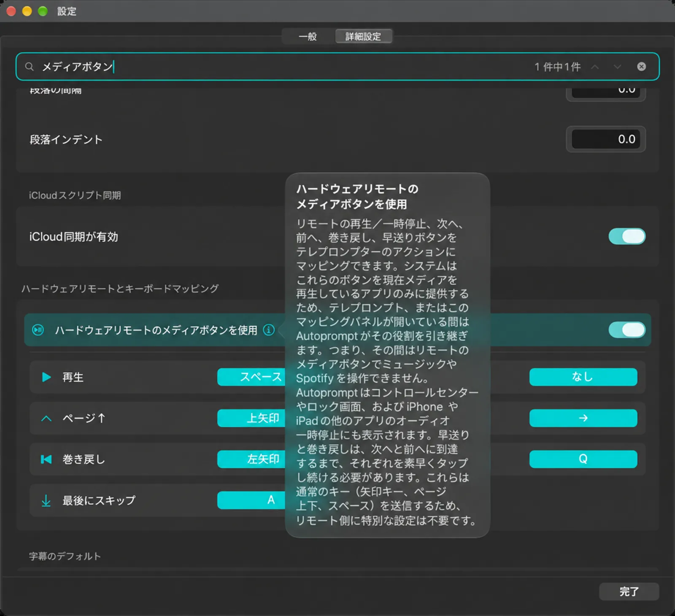This screenshot has width=675, height=616.
Task: Open the info icon beside ハードウェアリモートのメディアボタンを使用
Action: pyautogui.click(x=269, y=330)
